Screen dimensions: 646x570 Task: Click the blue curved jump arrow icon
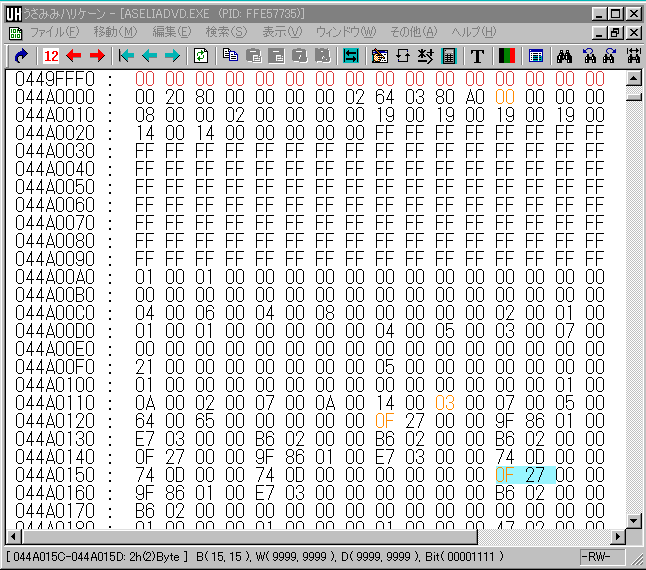click(x=19, y=56)
